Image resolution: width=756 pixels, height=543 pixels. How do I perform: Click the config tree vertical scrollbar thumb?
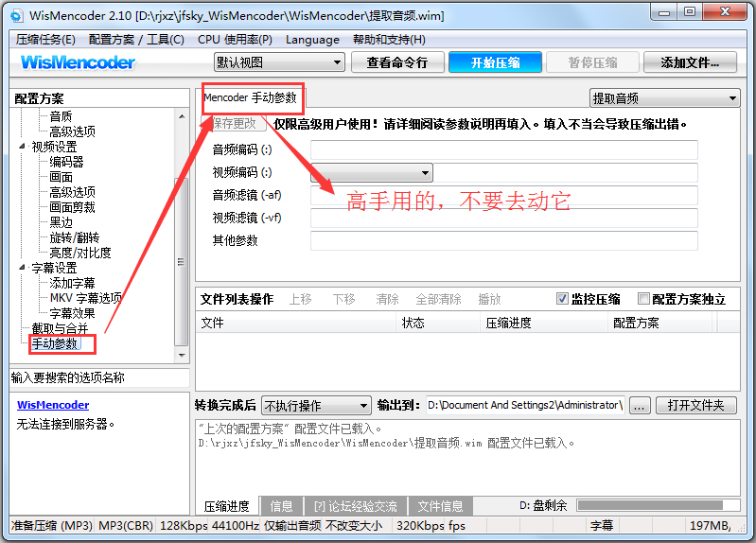click(182, 262)
